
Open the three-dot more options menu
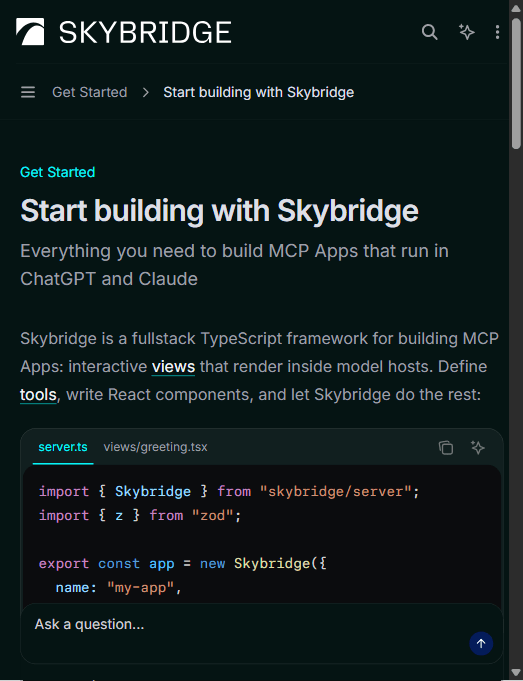pos(497,32)
